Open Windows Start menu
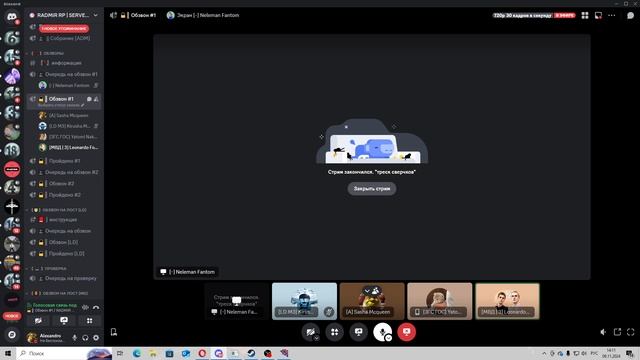Image resolution: width=640 pixels, height=360 pixels. [8, 353]
